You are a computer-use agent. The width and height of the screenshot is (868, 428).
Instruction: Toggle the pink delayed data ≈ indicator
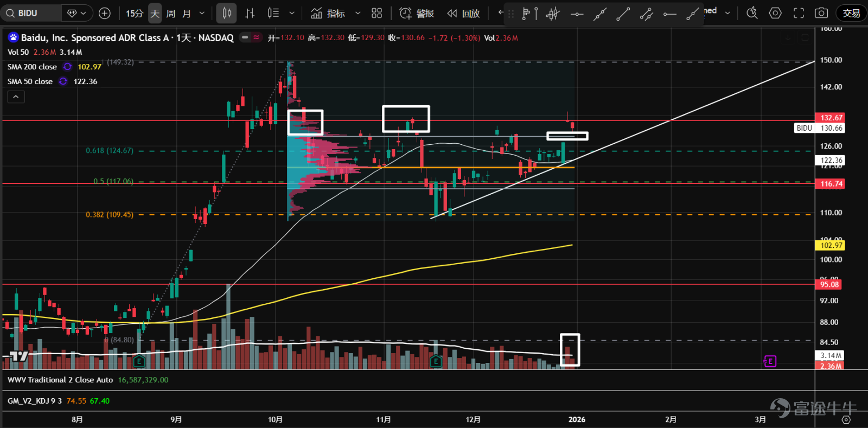256,37
